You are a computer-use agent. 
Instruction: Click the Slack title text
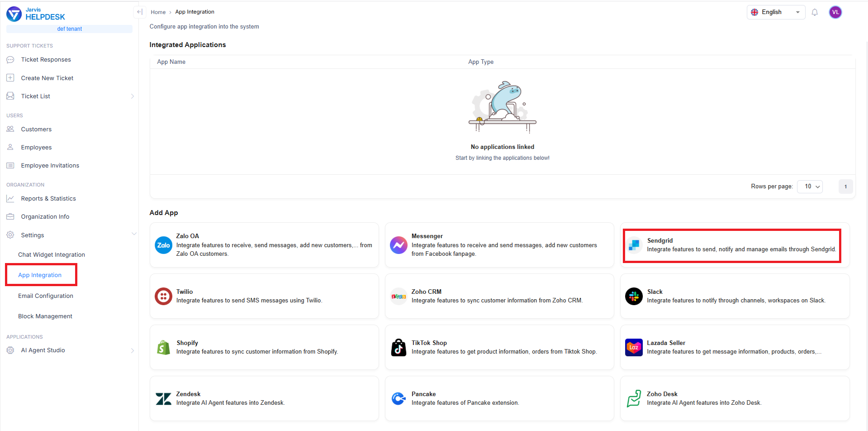tap(655, 292)
